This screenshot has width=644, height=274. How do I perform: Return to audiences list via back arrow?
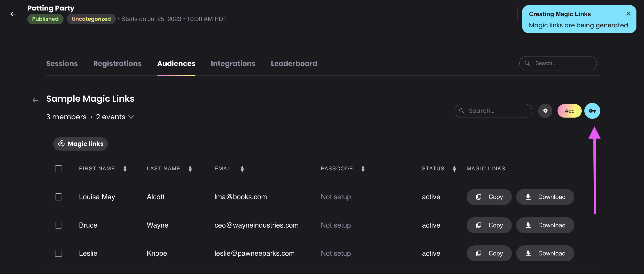pyautogui.click(x=35, y=100)
